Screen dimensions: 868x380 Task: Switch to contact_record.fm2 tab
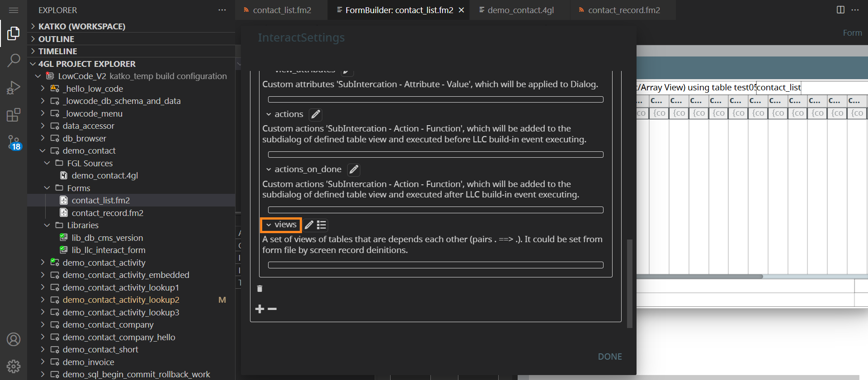[x=623, y=10]
